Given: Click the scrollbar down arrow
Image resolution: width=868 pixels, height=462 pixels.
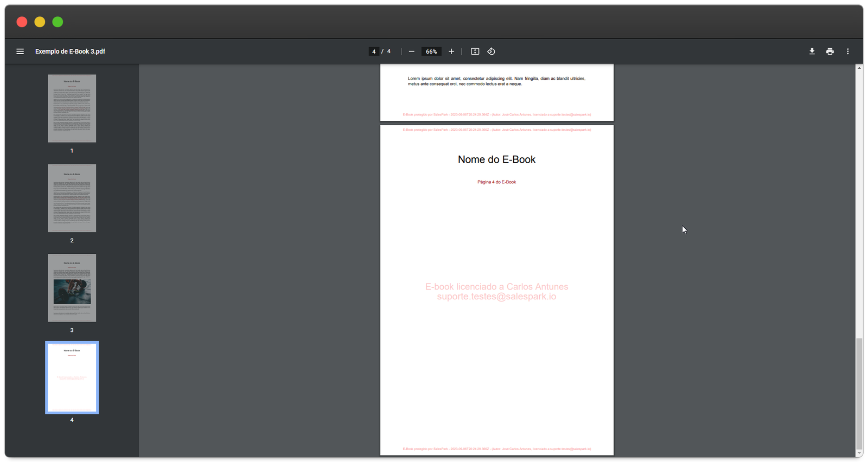Looking at the screenshot, I should click(859, 453).
